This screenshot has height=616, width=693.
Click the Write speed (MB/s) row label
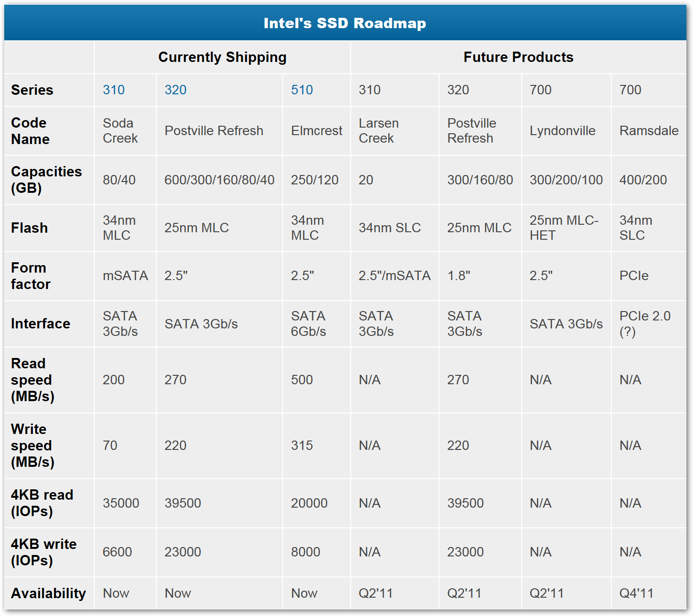[32, 446]
